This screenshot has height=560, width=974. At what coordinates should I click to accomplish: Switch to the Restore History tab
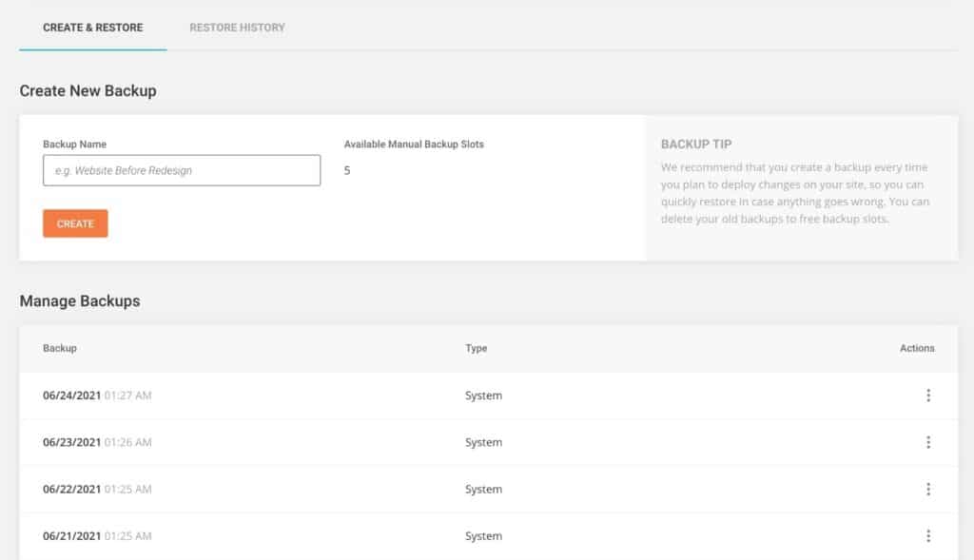tap(237, 28)
